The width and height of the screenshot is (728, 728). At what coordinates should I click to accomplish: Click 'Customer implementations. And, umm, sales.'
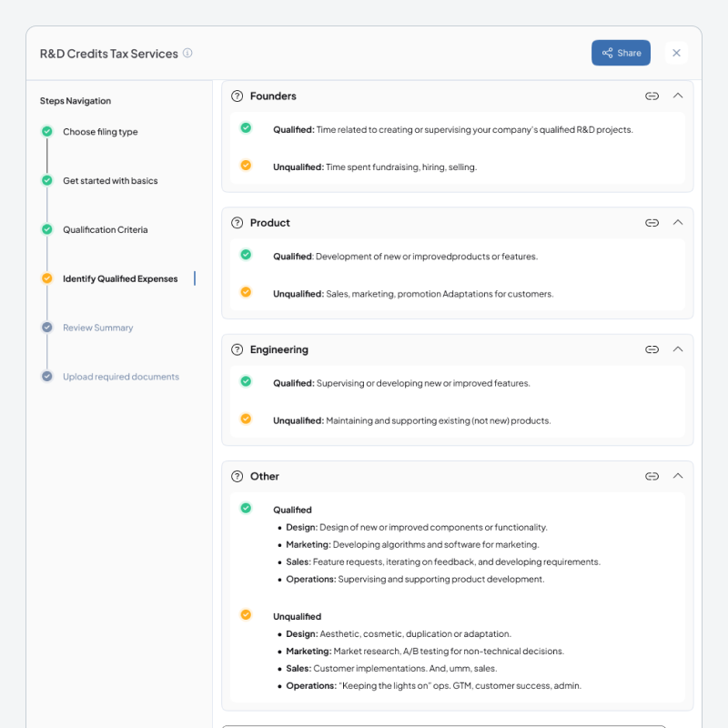coord(405,669)
